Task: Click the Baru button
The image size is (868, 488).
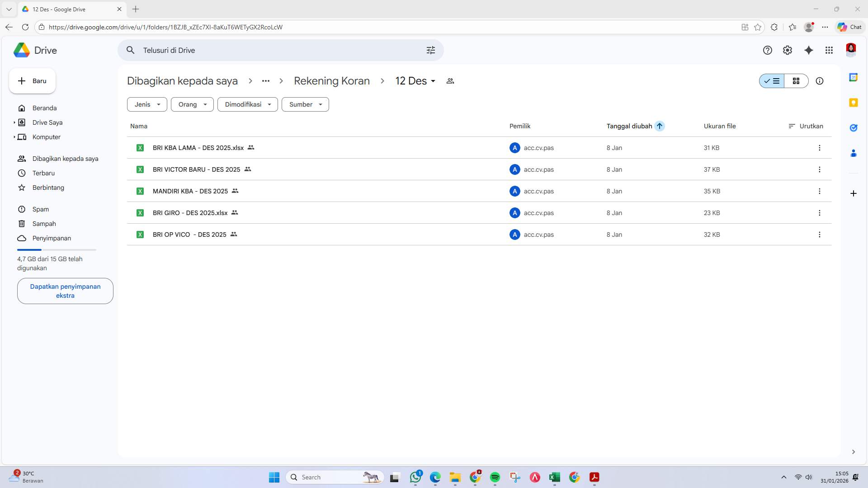Action: [32, 81]
